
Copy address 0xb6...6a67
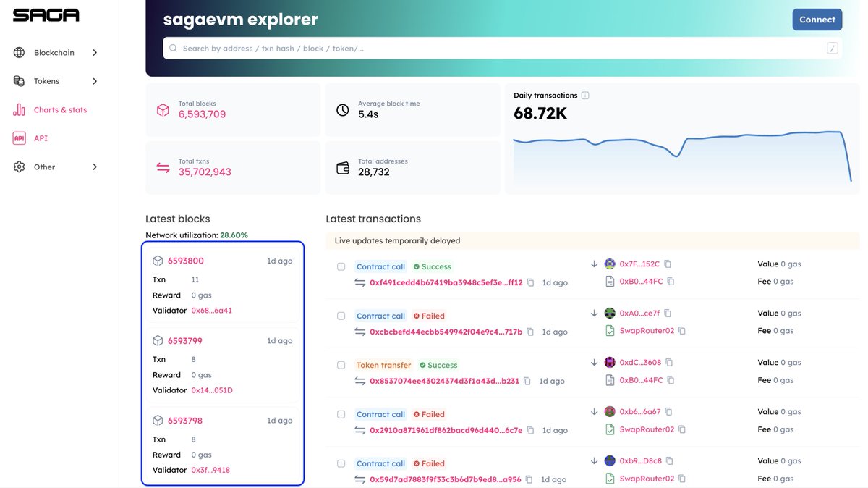coord(669,412)
